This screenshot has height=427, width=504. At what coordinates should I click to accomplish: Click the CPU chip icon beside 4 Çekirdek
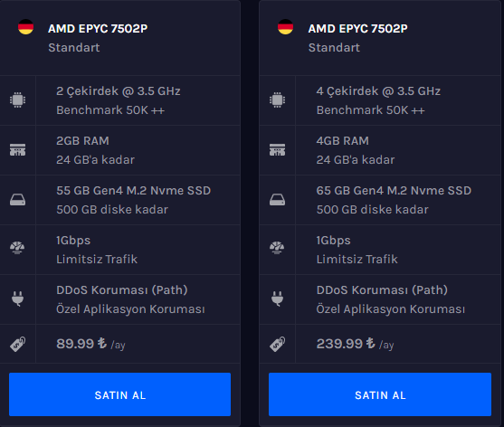[x=278, y=100]
